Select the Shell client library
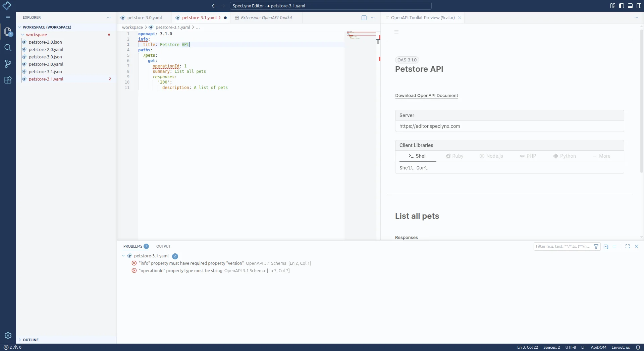Screen dimensions: 644x351 coord(418,156)
